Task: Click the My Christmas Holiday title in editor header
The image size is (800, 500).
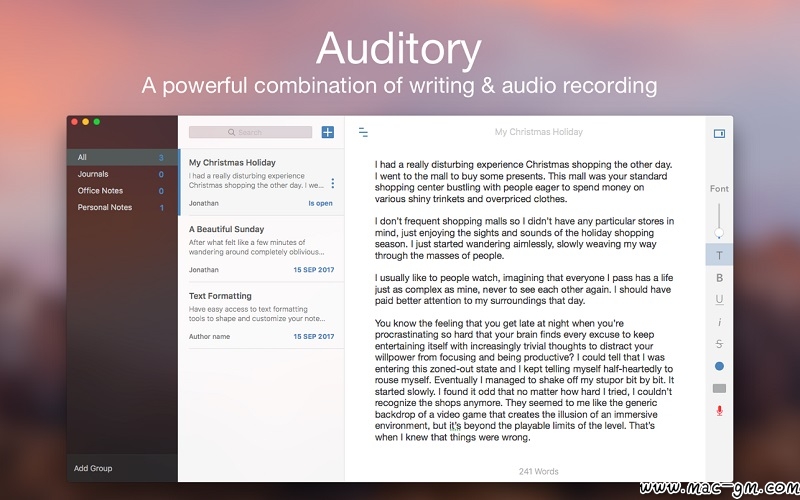Action: point(538,132)
